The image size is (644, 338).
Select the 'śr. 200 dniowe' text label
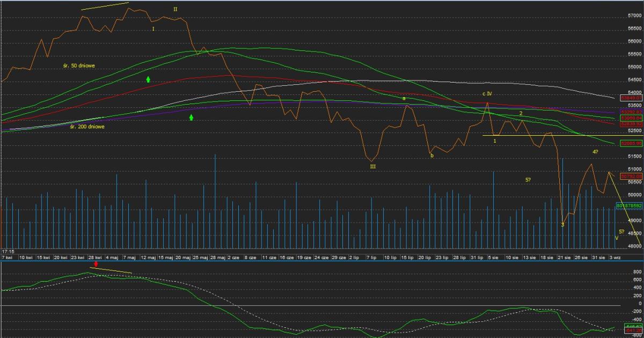(x=87, y=127)
